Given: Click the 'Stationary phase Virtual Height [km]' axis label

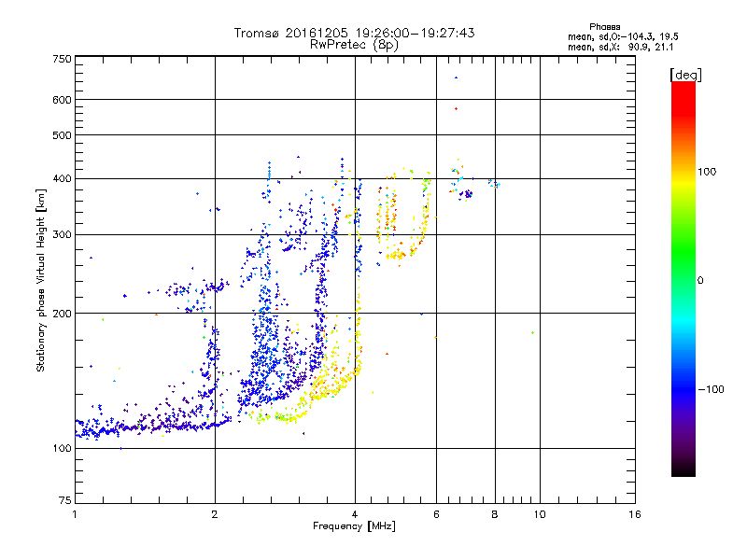Looking at the screenshot, I should coord(41,280).
